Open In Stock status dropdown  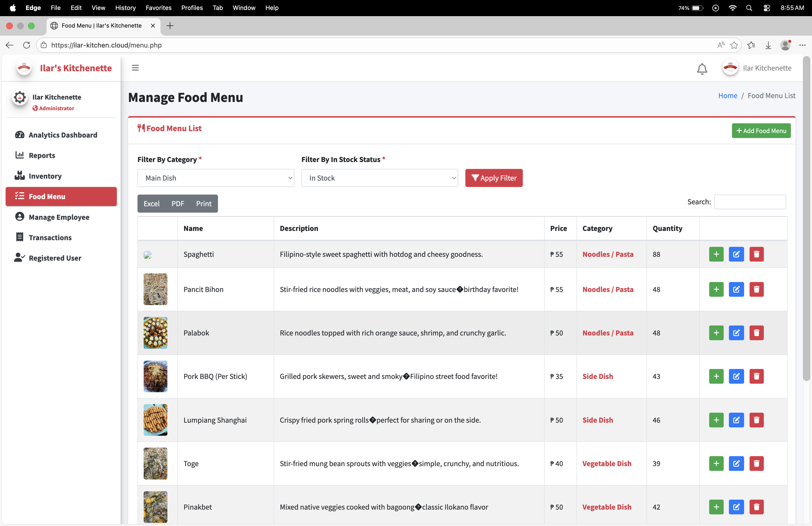click(x=379, y=178)
